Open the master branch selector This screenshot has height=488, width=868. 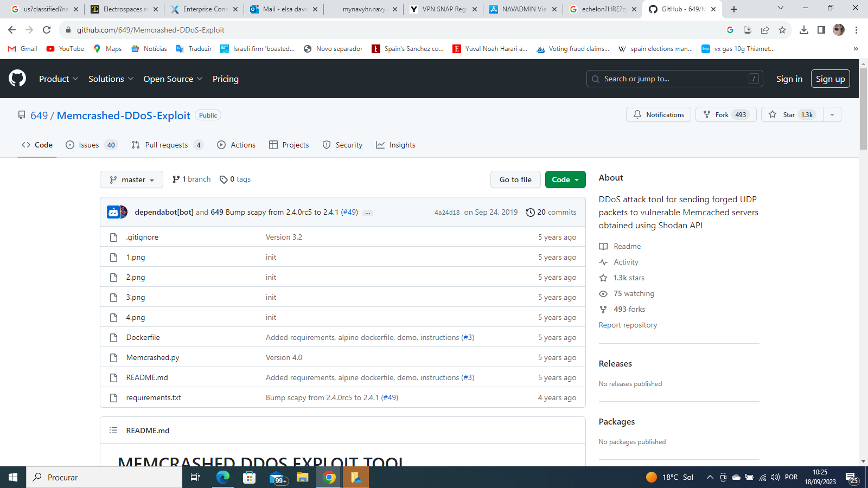pos(131,179)
